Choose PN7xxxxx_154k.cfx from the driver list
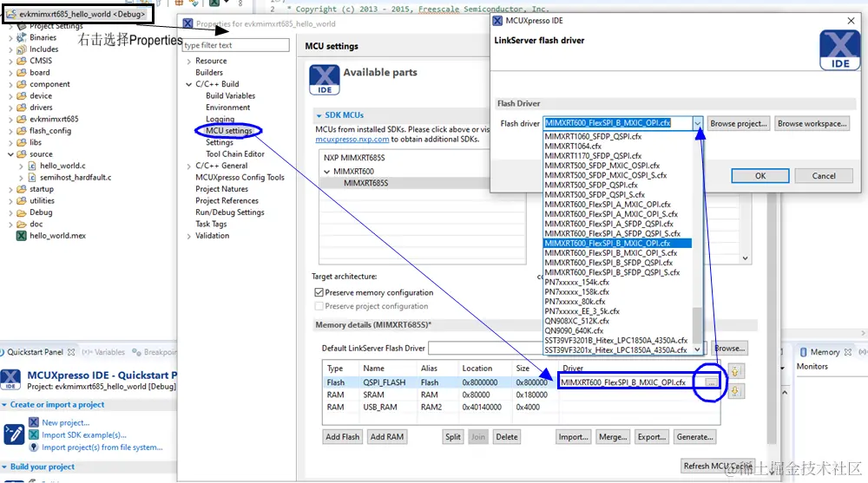The image size is (868, 483). click(577, 282)
